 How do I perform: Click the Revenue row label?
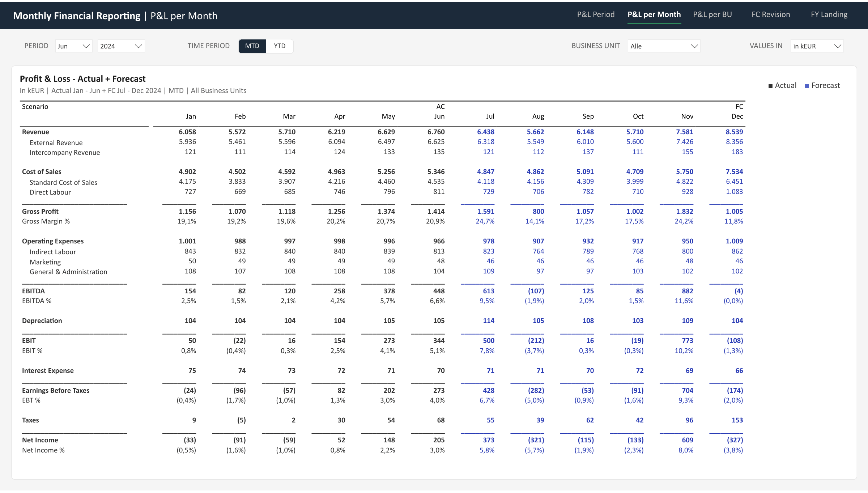[x=35, y=132]
